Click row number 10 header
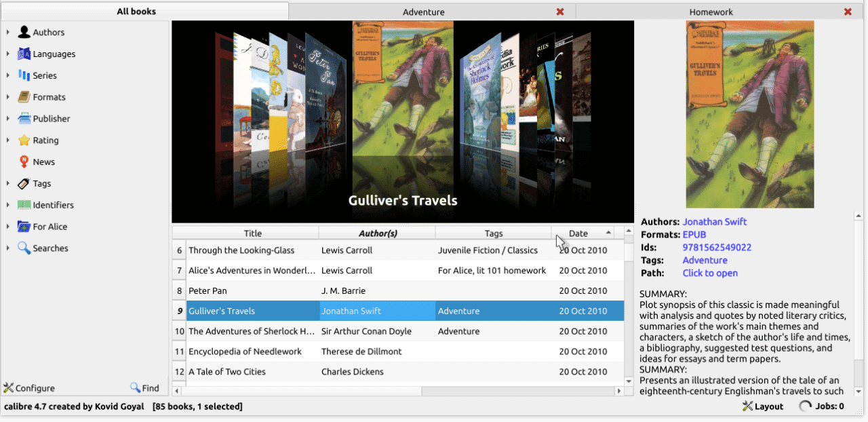Screen dimensions: 868x422 pos(179,332)
